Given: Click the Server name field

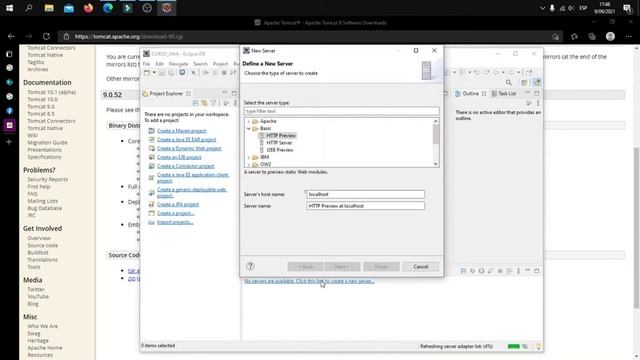Looking at the screenshot, I should click(x=365, y=206).
